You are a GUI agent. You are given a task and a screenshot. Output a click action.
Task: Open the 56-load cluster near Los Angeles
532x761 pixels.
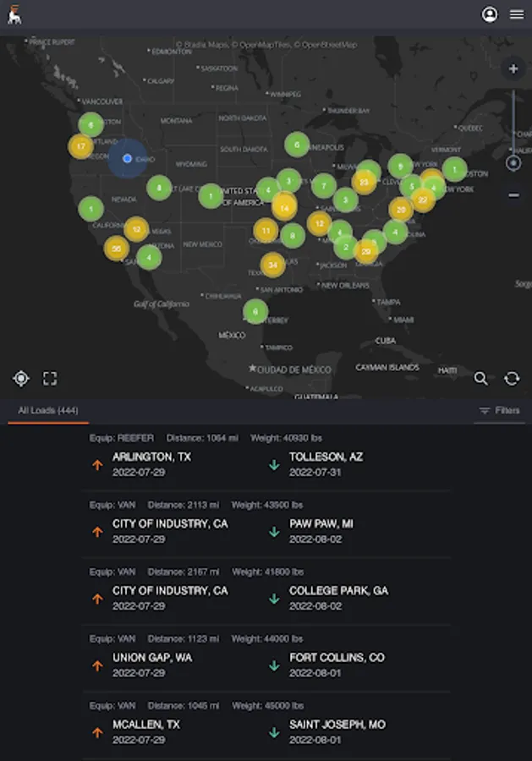[117, 249]
